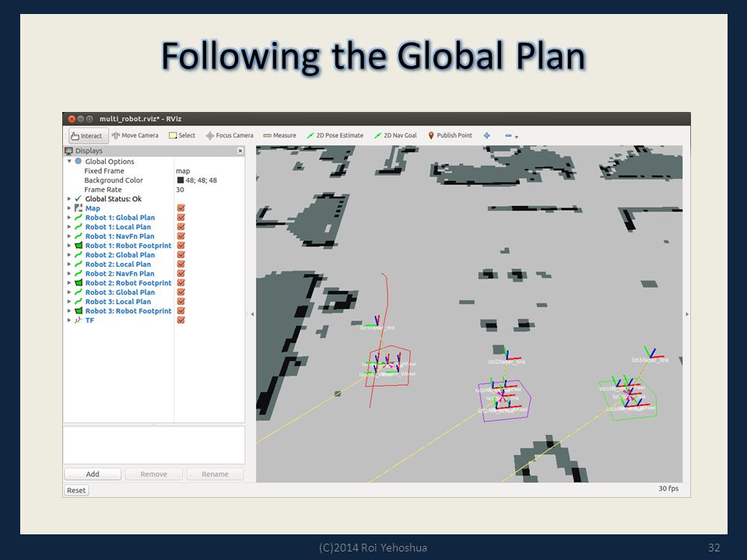The height and width of the screenshot is (560, 747).
Task: Activate the 2D Nav Goal tool
Action: tap(395, 135)
